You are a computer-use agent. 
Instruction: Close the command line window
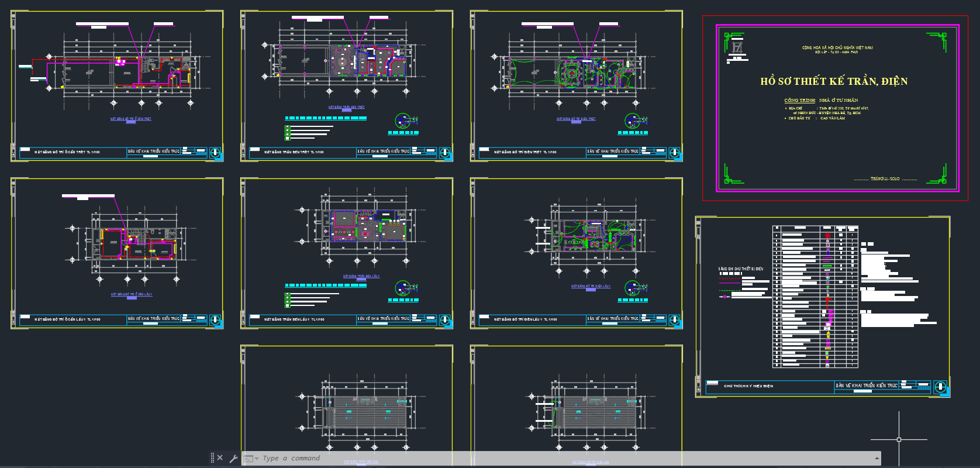coord(220,458)
